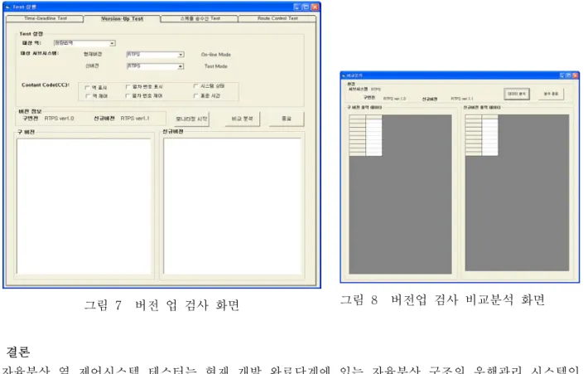
Task: Click the 'RTPS ver1.0' text in version info
Action: (60, 119)
